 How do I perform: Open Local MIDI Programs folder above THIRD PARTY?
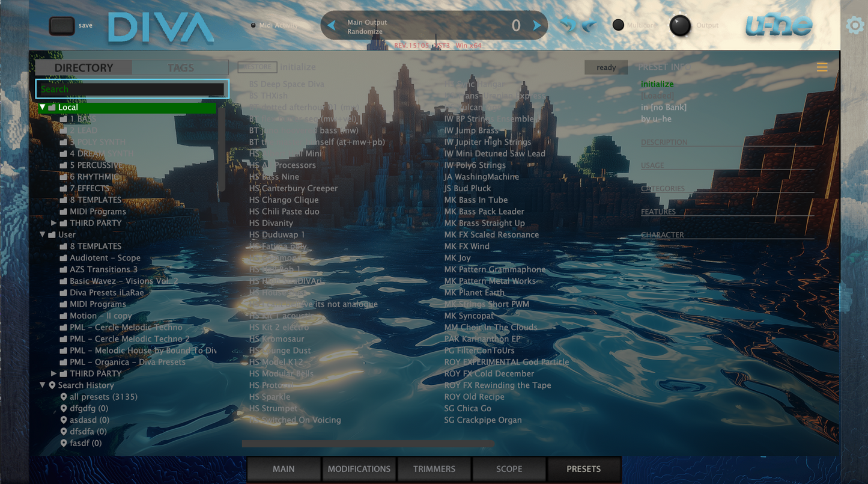point(93,212)
